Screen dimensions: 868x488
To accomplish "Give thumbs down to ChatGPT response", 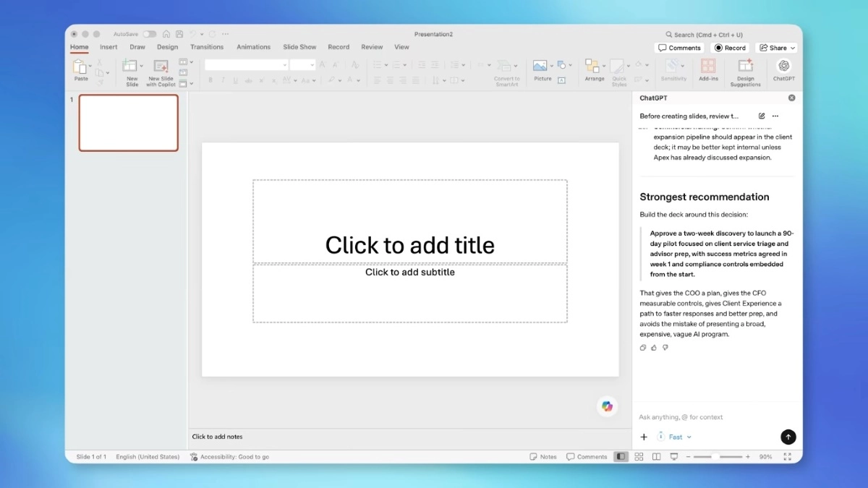I will pos(665,348).
